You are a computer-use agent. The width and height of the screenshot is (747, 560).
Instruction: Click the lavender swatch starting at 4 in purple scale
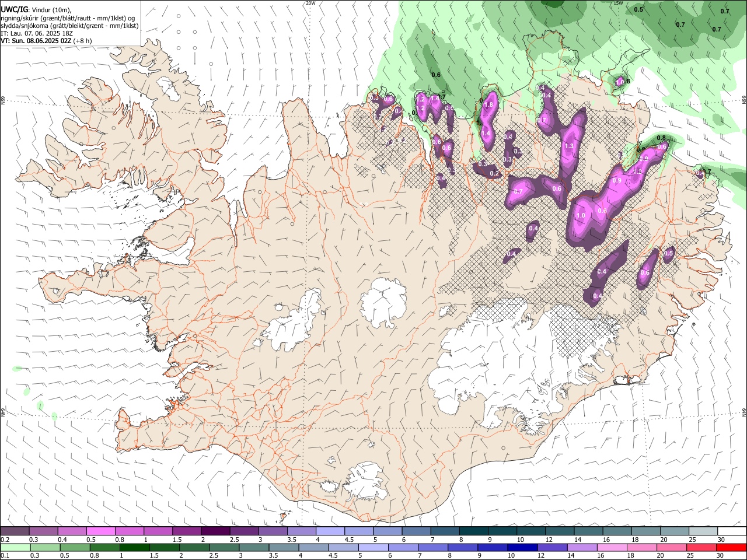click(x=330, y=531)
